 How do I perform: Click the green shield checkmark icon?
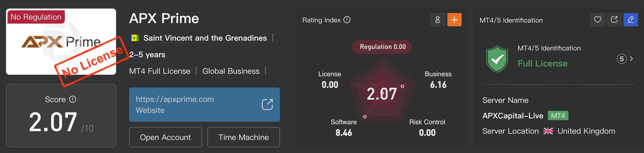point(497,59)
